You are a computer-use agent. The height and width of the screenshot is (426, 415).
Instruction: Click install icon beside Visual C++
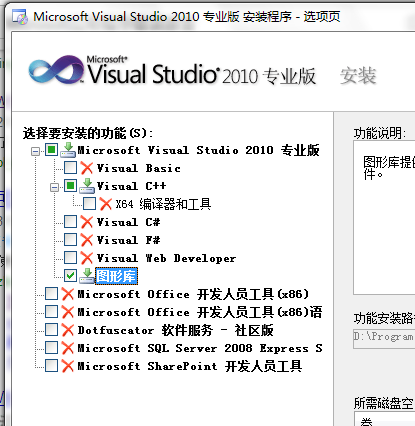tap(87, 186)
